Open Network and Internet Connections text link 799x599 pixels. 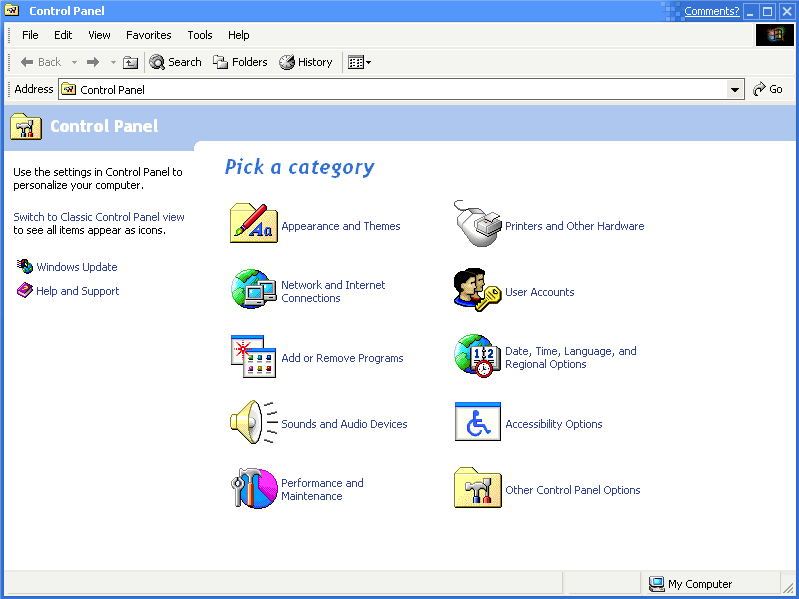pyautogui.click(x=333, y=291)
